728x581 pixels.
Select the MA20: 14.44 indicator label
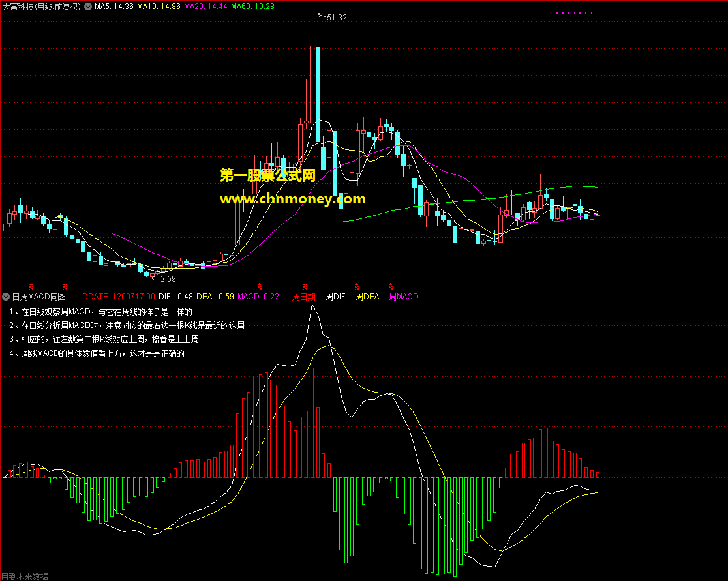[205, 7]
